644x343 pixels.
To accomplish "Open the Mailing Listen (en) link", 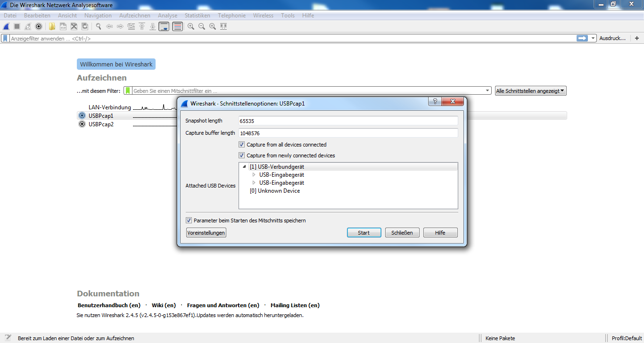I will coord(295,305).
